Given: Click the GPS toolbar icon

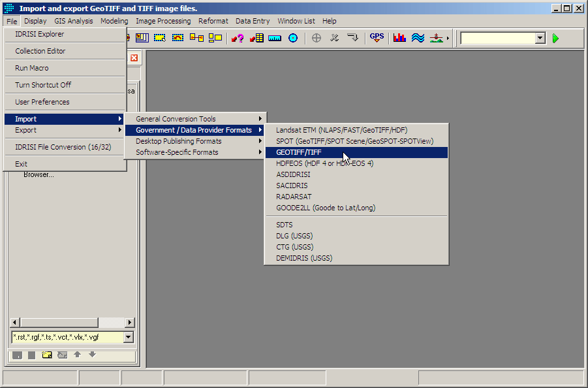Looking at the screenshot, I should click(377, 38).
